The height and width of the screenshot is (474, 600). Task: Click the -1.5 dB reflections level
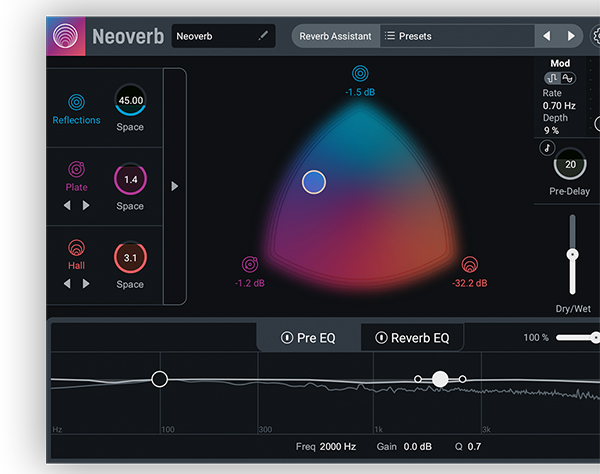pos(360,92)
